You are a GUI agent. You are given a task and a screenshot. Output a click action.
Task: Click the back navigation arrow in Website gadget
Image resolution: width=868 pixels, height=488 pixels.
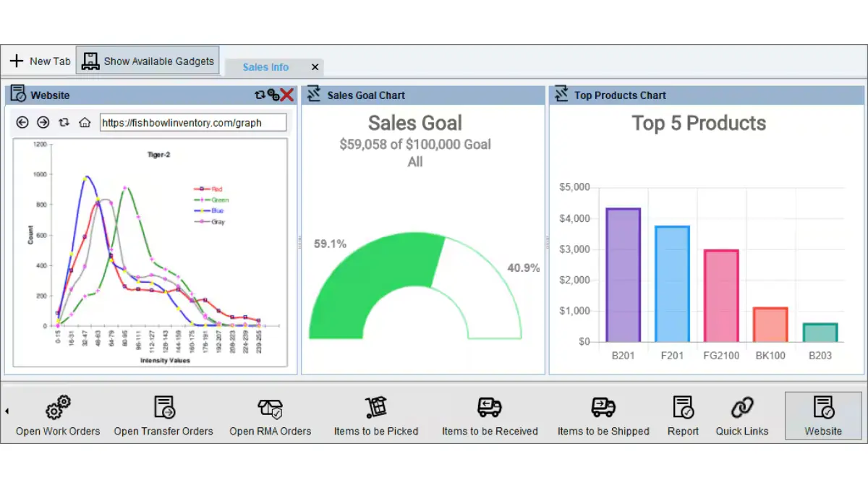(x=22, y=122)
